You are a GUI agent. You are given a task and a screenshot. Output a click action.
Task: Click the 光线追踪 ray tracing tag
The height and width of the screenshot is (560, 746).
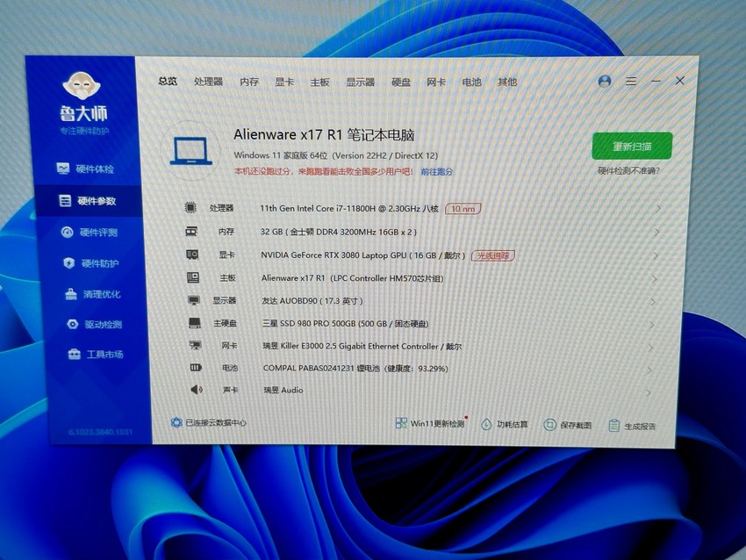point(493,255)
